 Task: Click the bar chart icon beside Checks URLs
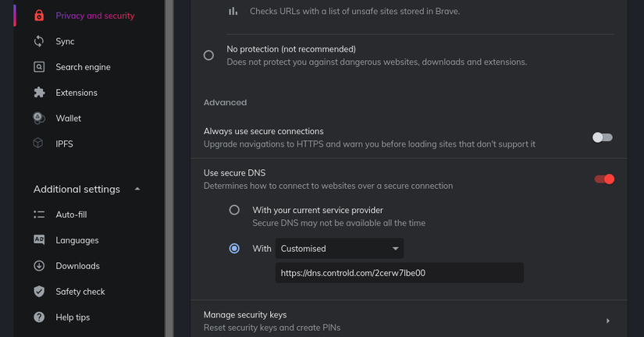[x=233, y=11]
